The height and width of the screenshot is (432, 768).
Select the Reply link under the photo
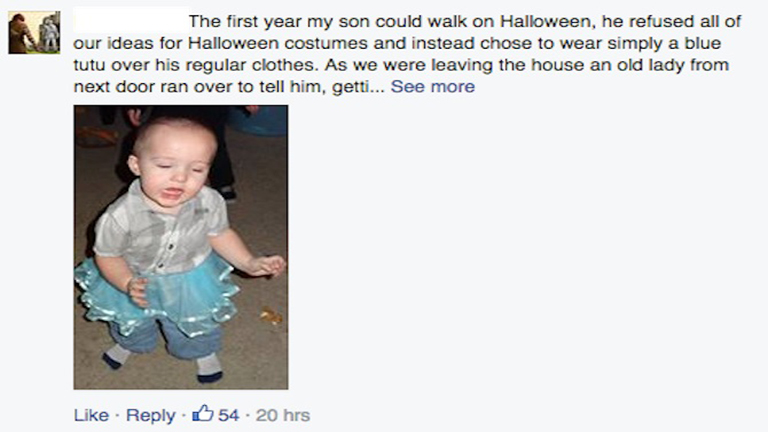tap(150, 415)
